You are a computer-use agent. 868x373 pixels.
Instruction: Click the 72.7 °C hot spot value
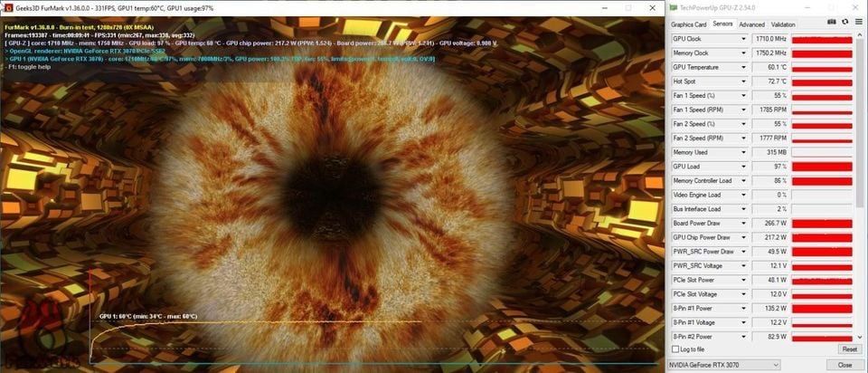click(770, 81)
